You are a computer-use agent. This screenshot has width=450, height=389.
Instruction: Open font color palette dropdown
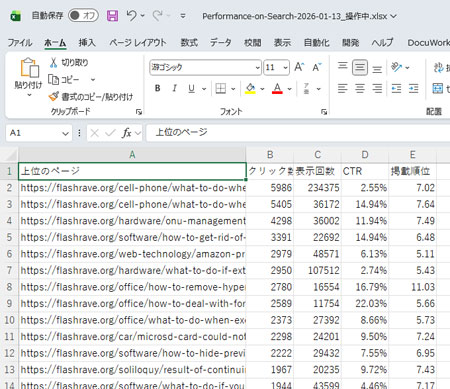(290, 89)
